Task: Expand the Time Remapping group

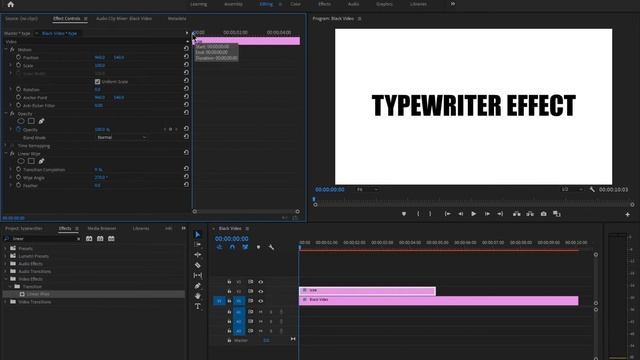Action: click(6, 145)
